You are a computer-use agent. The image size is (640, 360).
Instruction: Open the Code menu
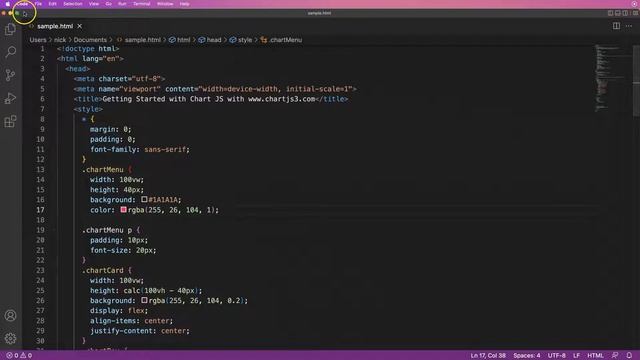(22, 4)
